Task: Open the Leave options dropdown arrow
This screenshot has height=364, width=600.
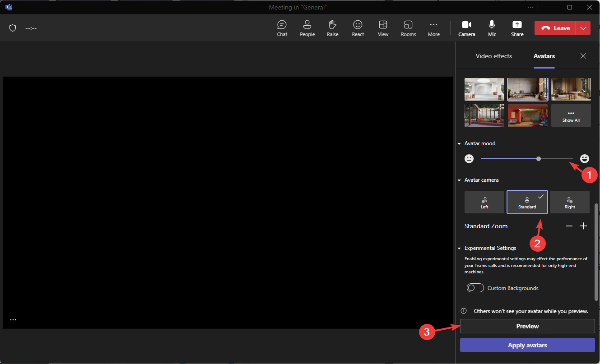Action: 584,28
